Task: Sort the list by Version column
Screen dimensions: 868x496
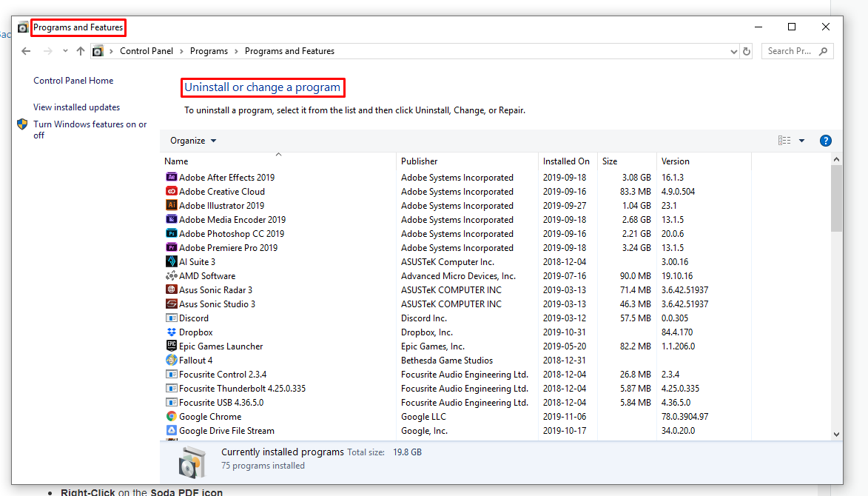Action: 704,161
